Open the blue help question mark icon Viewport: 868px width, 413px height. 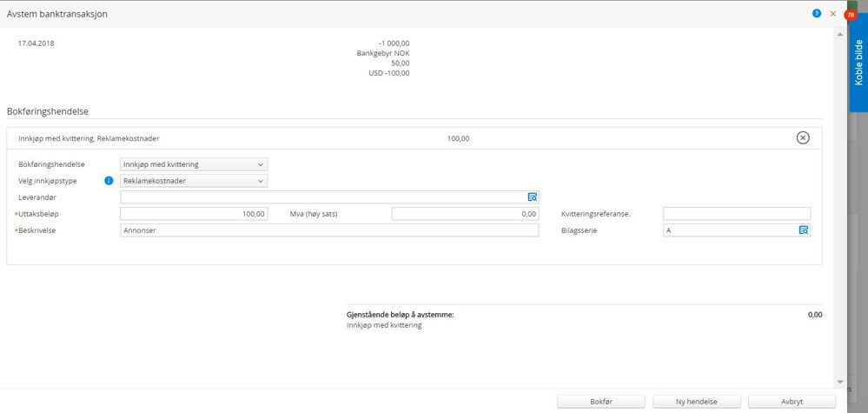point(817,14)
